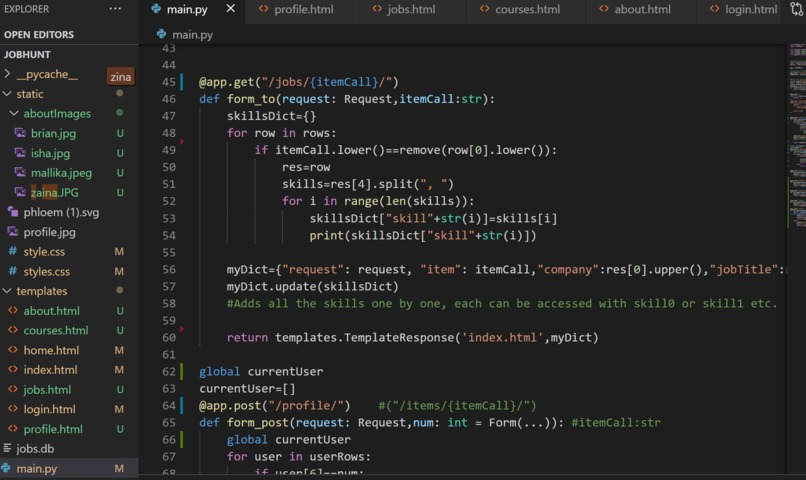
Task: Place cursor on 'def form_to' line 46
Action: [346, 99]
